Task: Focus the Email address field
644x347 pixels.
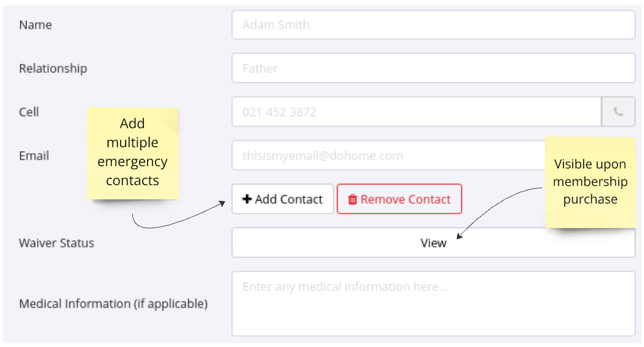Action: (388, 156)
